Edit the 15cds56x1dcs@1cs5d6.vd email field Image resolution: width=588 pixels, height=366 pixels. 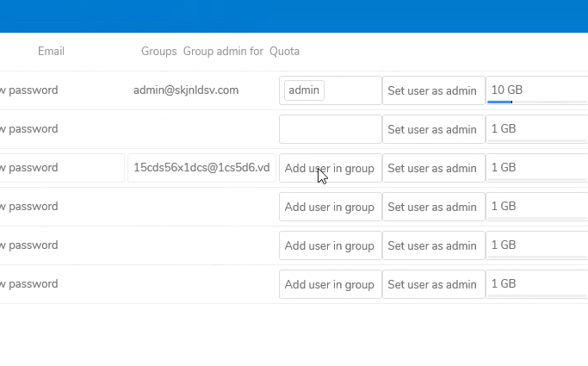[201, 168]
